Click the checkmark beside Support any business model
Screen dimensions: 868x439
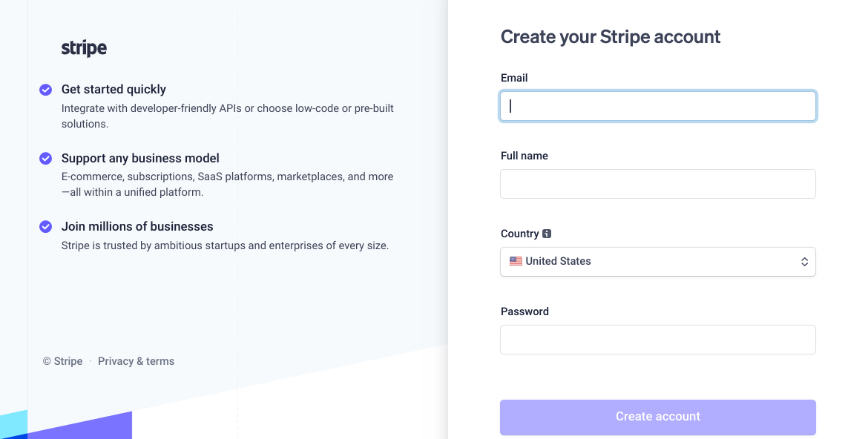point(45,158)
